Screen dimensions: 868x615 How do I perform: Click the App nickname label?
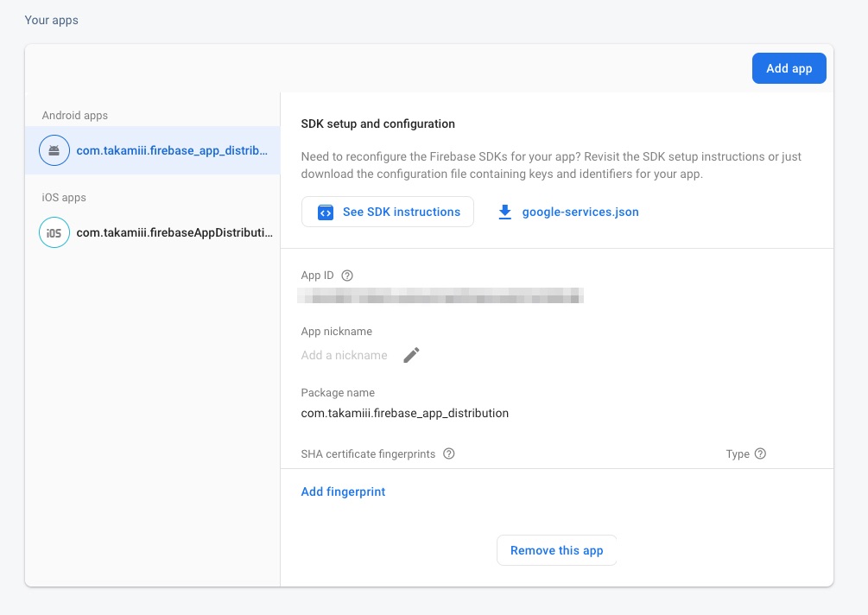pos(337,332)
